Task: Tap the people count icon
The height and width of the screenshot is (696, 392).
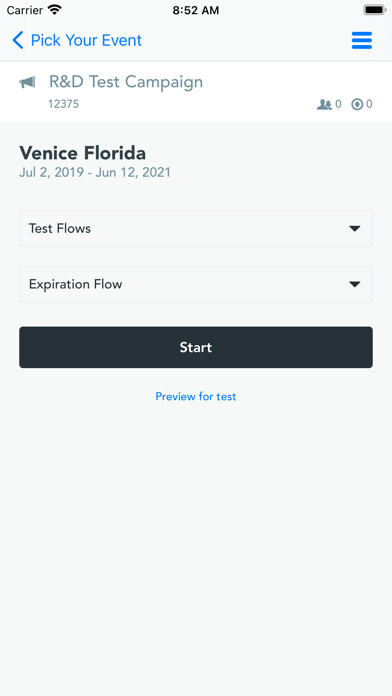Action: pyautogui.click(x=324, y=104)
